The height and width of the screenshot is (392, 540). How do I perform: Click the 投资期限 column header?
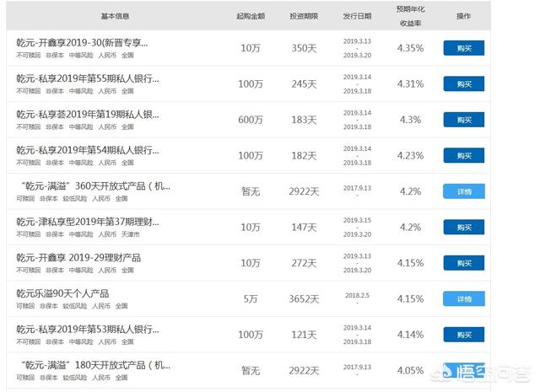click(x=304, y=16)
